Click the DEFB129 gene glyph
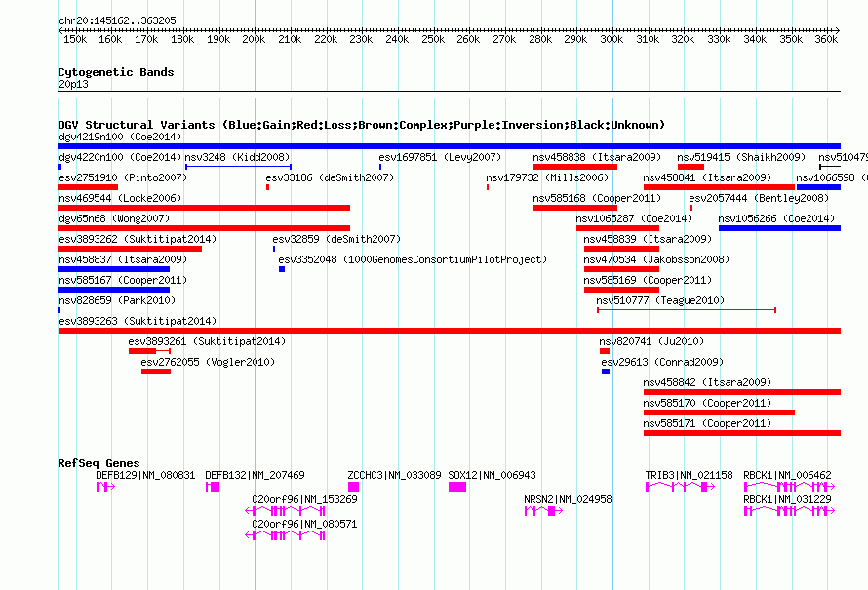This screenshot has width=868, height=590. [x=105, y=487]
